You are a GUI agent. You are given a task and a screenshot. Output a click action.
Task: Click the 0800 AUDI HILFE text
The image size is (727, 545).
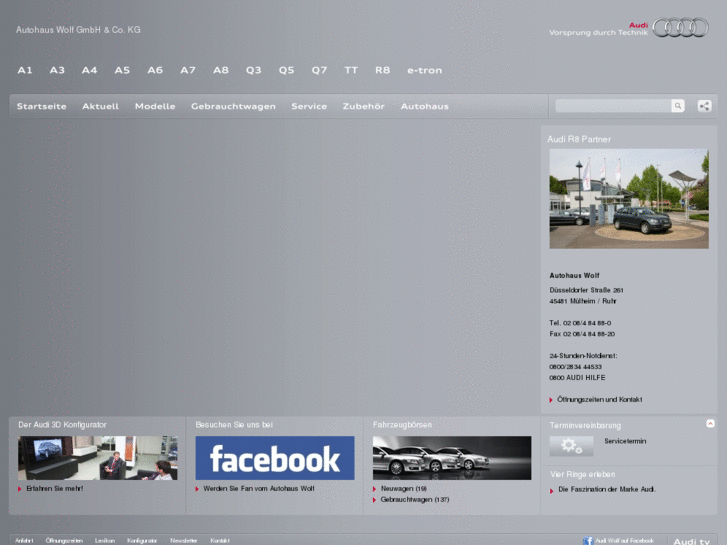(577, 378)
